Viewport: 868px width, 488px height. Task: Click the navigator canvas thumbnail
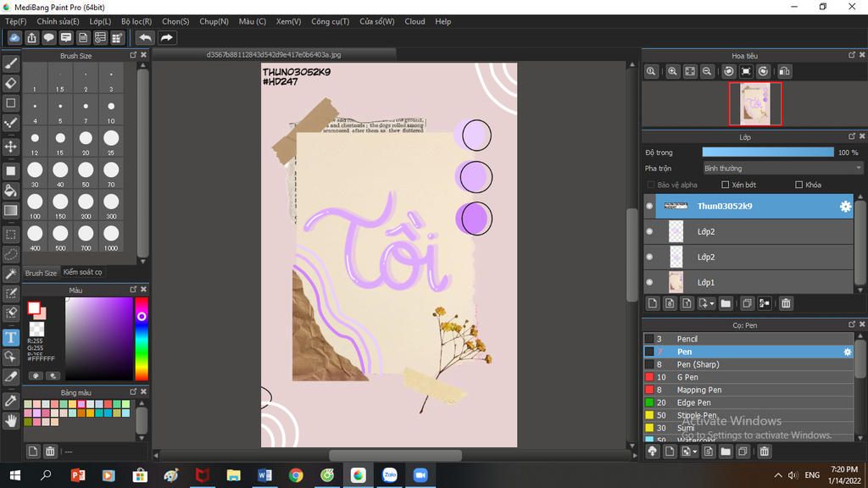pyautogui.click(x=755, y=104)
